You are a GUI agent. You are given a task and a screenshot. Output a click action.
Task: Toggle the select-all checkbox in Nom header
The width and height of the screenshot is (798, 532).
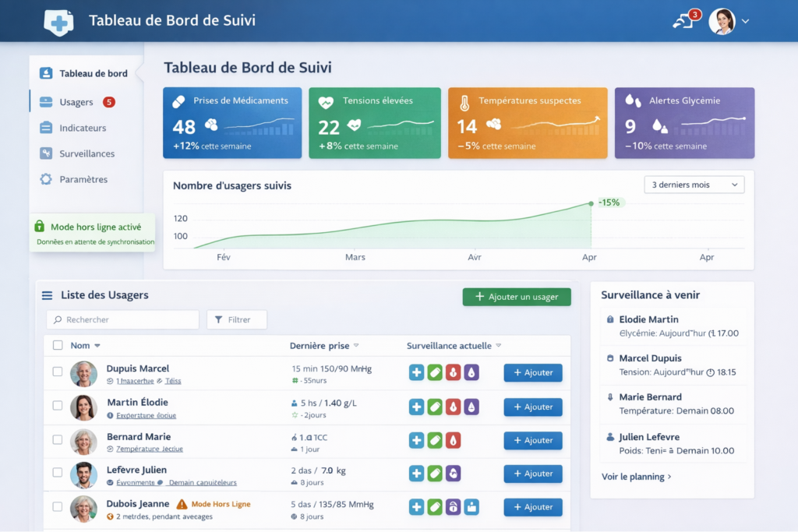pos(58,345)
